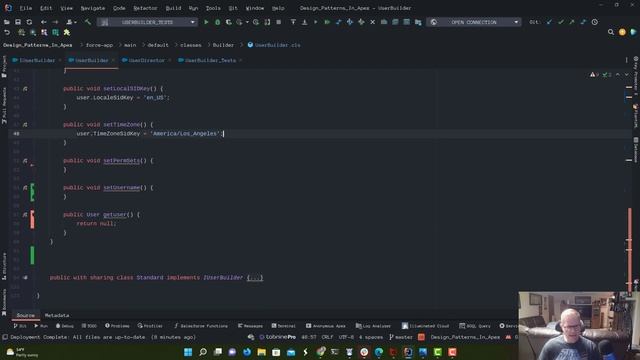This screenshot has height=360, width=640.
Task: Open the Problems tool window
Action: (x=117, y=326)
